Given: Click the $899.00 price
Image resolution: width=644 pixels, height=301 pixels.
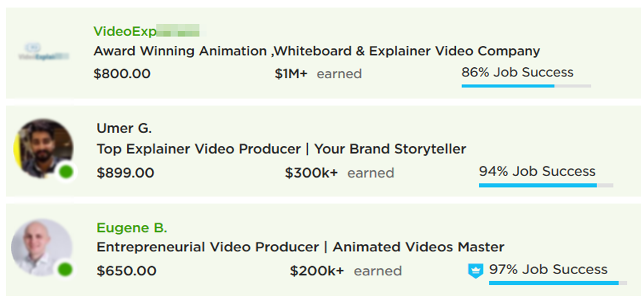Looking at the screenshot, I should [x=125, y=173].
